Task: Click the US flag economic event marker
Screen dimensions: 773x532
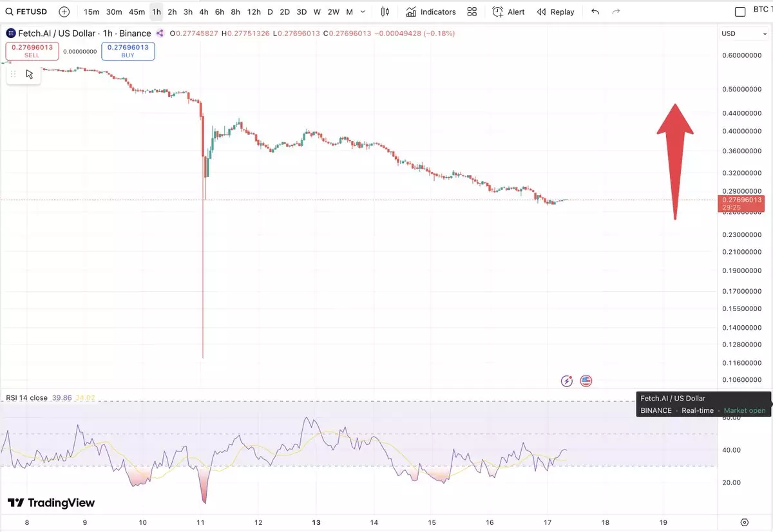Action: click(x=586, y=381)
